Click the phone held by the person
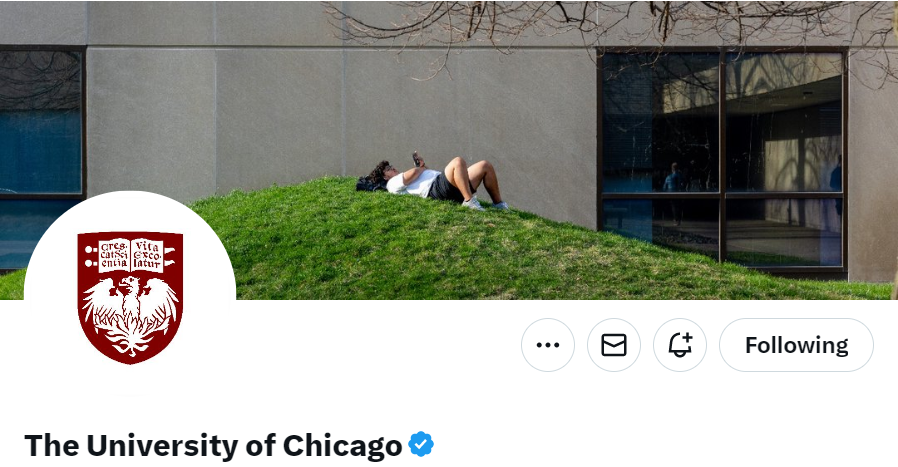 click(416, 159)
